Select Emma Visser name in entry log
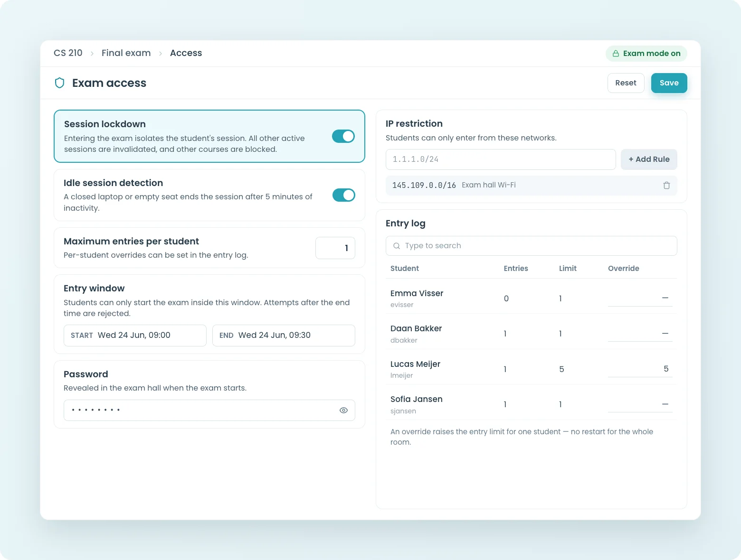This screenshot has width=741, height=560. (x=417, y=293)
